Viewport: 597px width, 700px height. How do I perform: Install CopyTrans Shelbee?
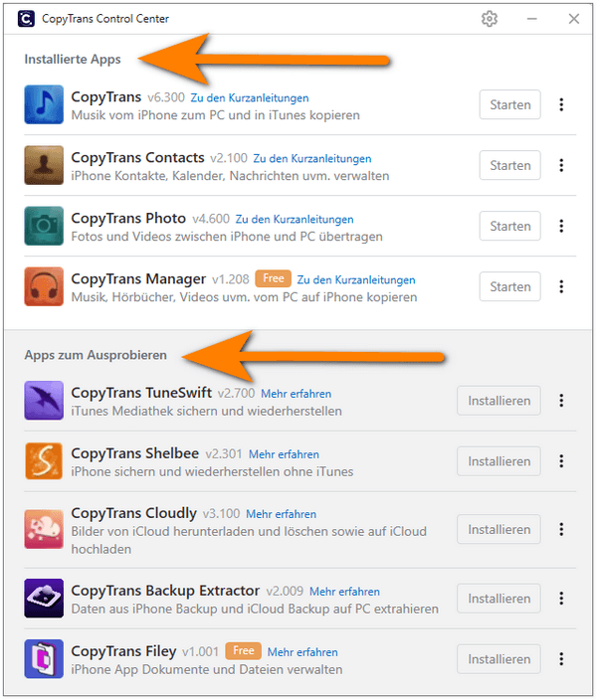coord(498,461)
